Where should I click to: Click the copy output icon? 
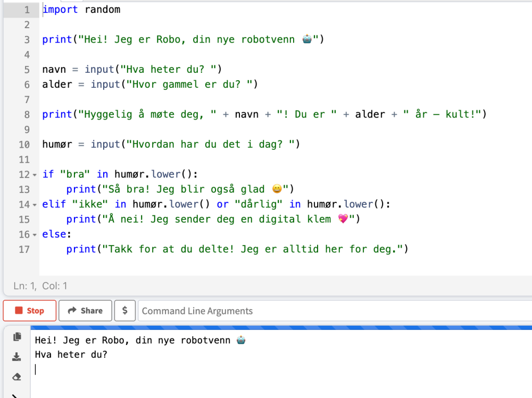coord(17,337)
